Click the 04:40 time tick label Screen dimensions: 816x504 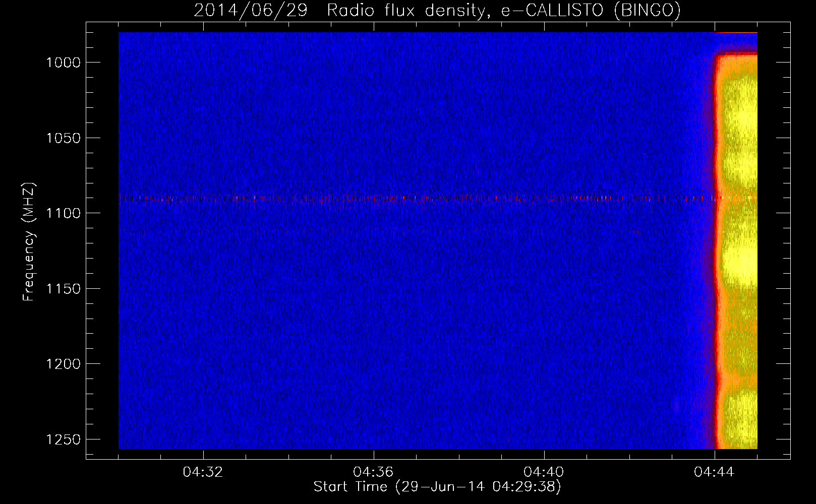[x=544, y=472]
